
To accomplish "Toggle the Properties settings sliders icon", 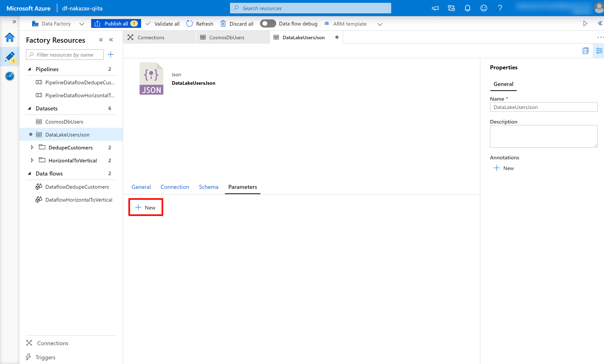I will point(599,51).
